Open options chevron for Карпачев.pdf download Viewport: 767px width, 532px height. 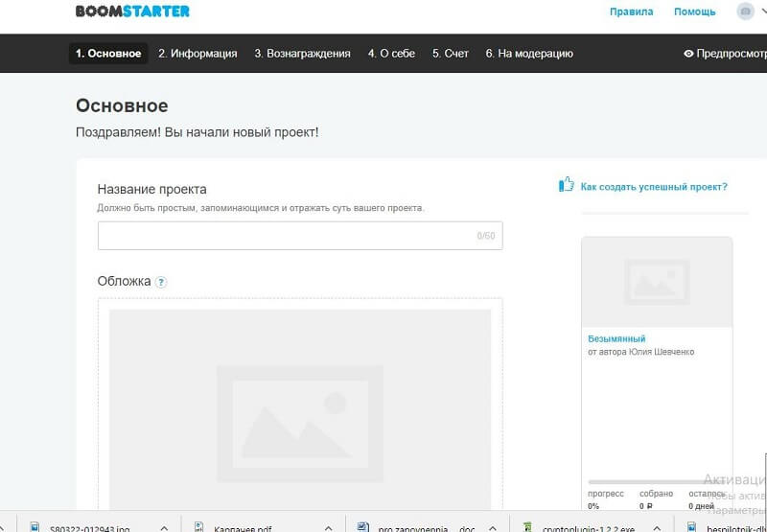pos(328,526)
